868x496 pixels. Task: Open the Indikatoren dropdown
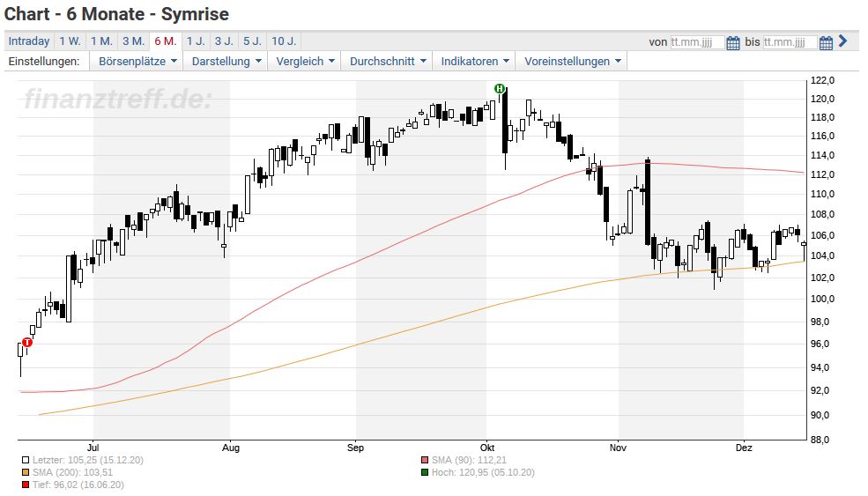pyautogui.click(x=475, y=62)
